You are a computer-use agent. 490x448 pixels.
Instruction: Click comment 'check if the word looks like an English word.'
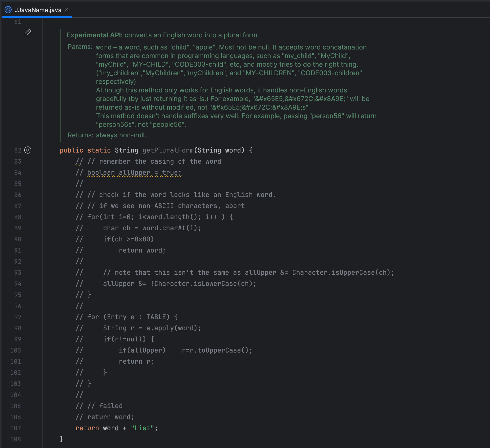coord(187,195)
